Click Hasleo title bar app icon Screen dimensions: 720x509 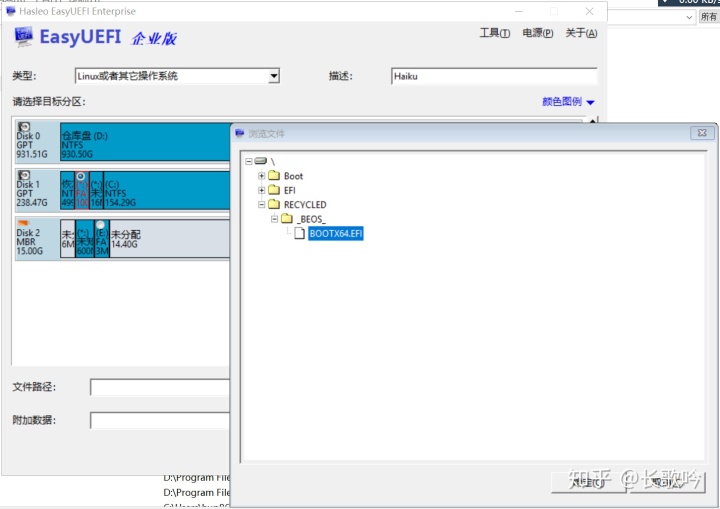[11, 11]
